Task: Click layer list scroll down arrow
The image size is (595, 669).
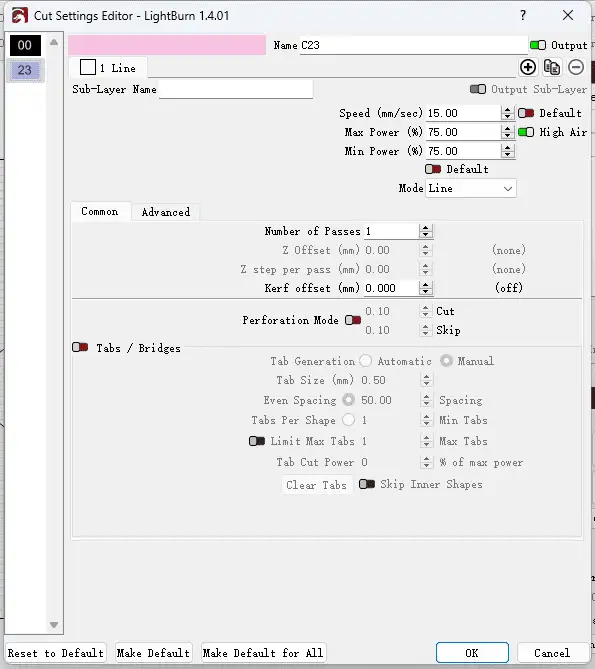Action: tap(54, 625)
